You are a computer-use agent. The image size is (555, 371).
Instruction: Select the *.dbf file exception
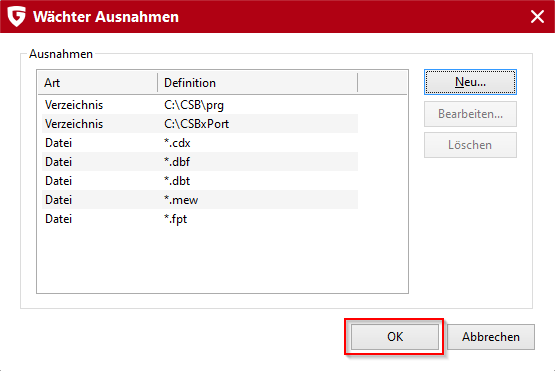(x=200, y=162)
